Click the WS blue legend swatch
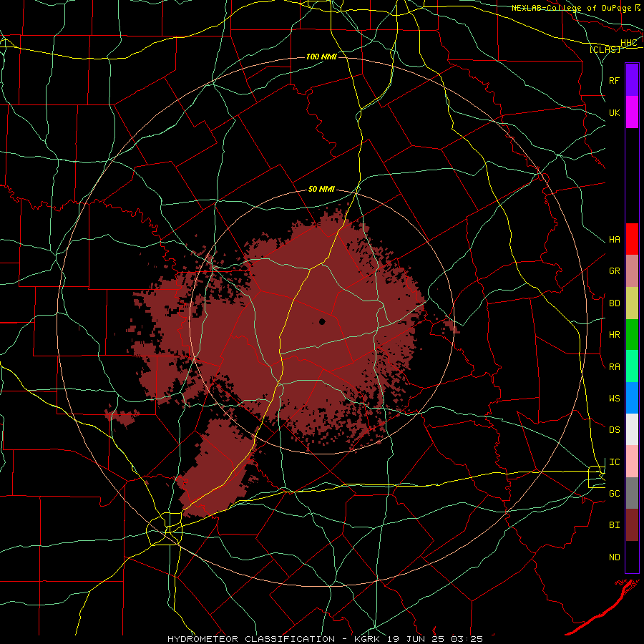Screen dimensions: 644x644 click(632, 398)
